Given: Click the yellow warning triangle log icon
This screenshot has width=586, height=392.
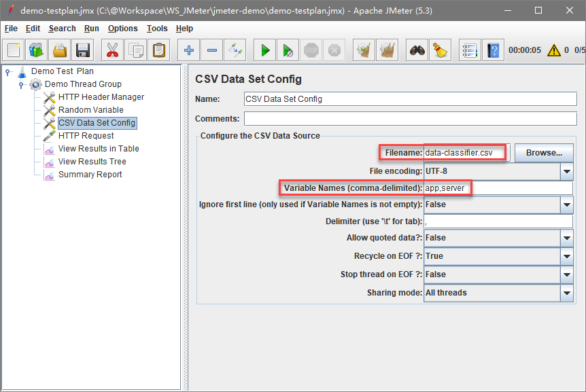Looking at the screenshot, I should pyautogui.click(x=554, y=50).
